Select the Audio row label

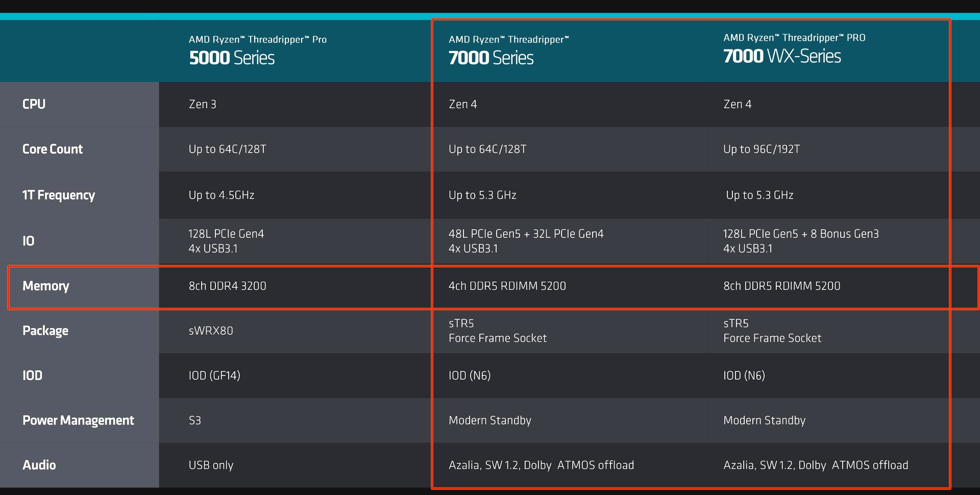click(39, 465)
